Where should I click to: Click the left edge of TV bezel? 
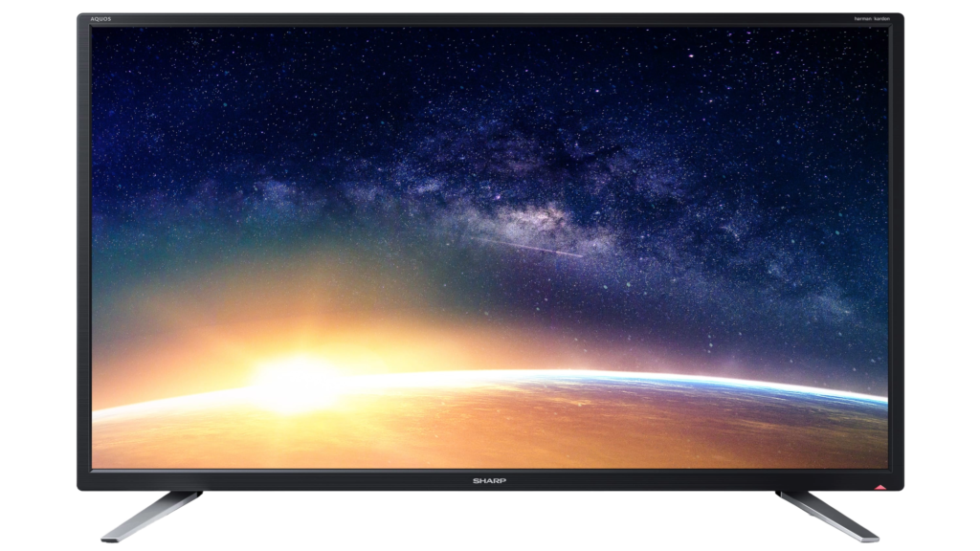[x=84, y=249]
